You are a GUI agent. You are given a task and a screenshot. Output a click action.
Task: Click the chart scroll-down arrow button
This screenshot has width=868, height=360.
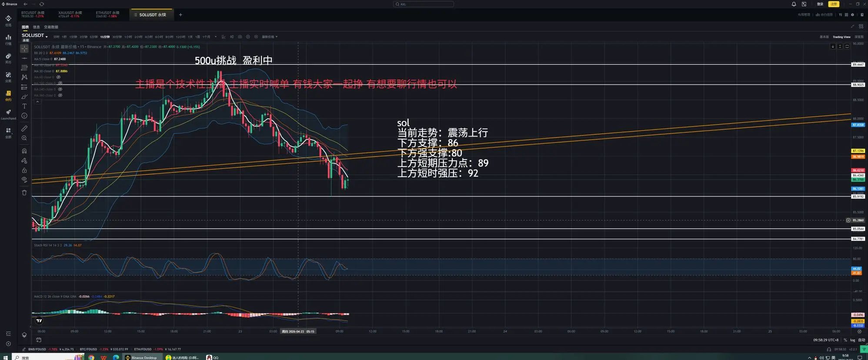pos(833,47)
